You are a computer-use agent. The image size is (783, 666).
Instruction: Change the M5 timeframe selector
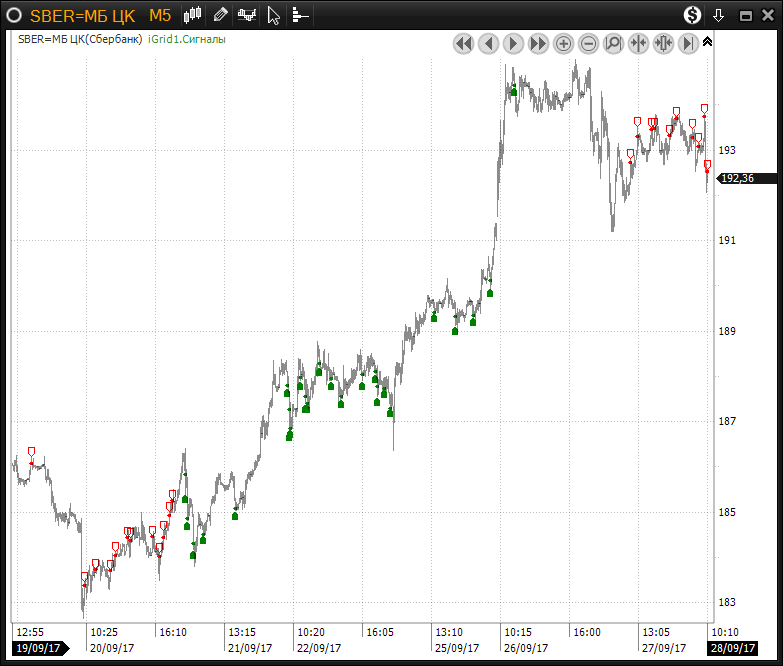[x=160, y=15]
